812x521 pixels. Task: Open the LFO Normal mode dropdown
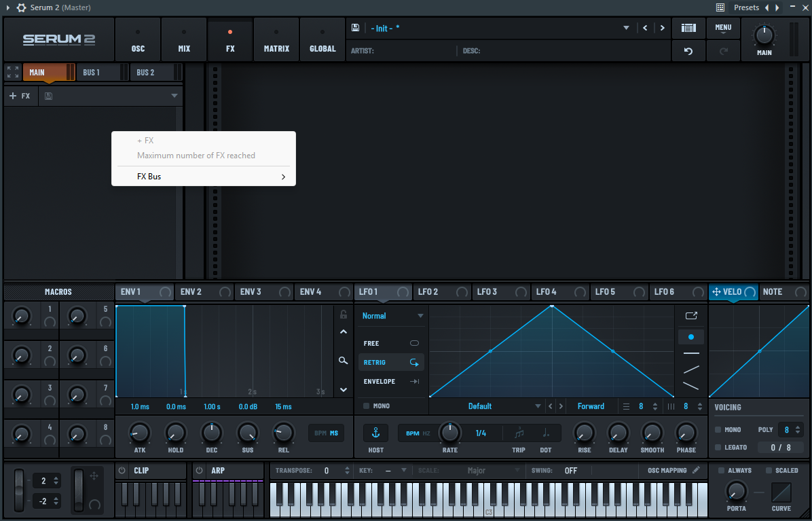(392, 316)
